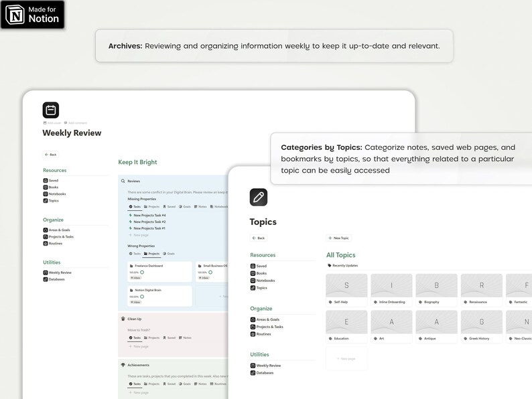The height and width of the screenshot is (399, 532).
Task: Click progress ring on Notion Digital Brain card
Action: (x=142, y=297)
